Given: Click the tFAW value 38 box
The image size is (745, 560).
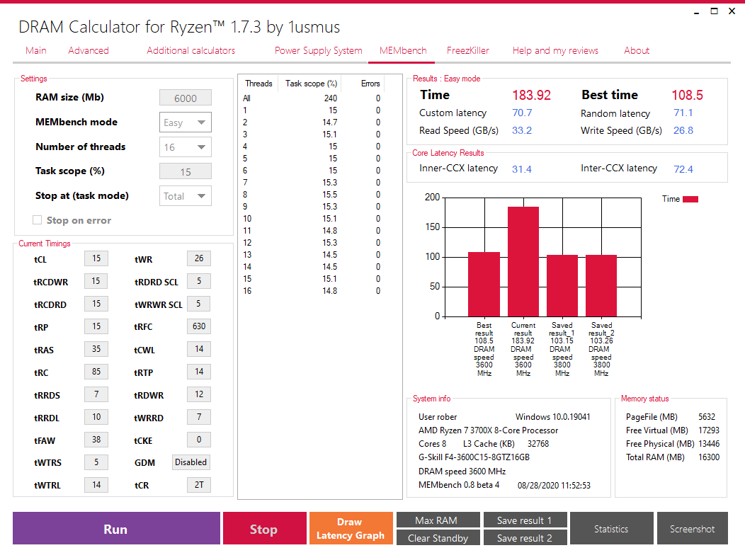Looking at the screenshot, I should pos(96,440).
